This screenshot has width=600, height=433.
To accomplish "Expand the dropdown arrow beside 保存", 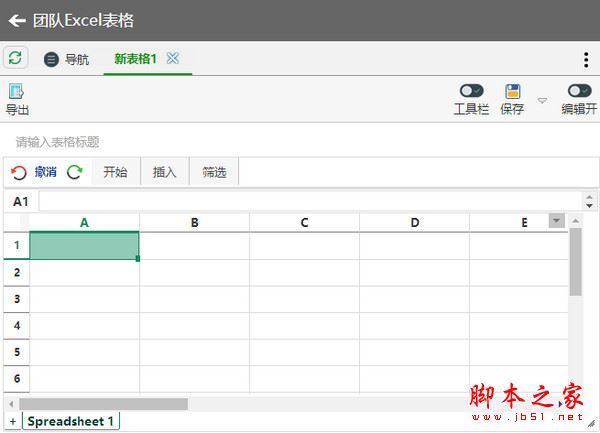I will point(542,101).
